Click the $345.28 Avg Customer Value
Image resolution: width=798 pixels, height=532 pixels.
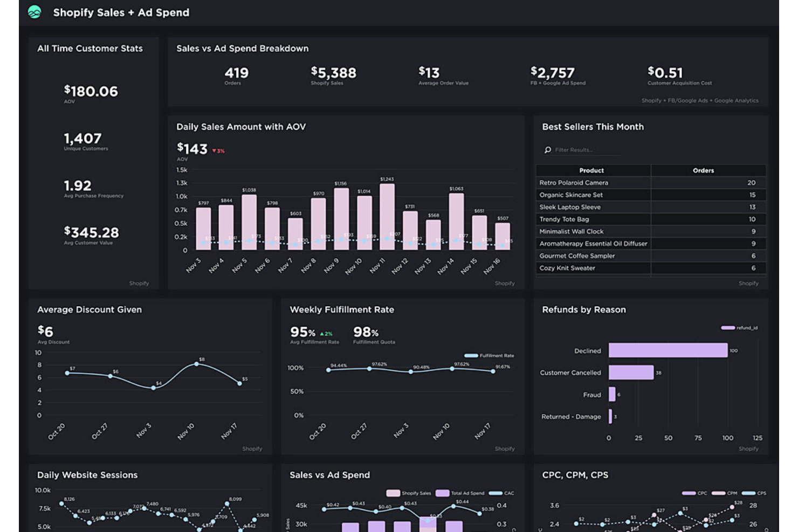[x=91, y=233]
